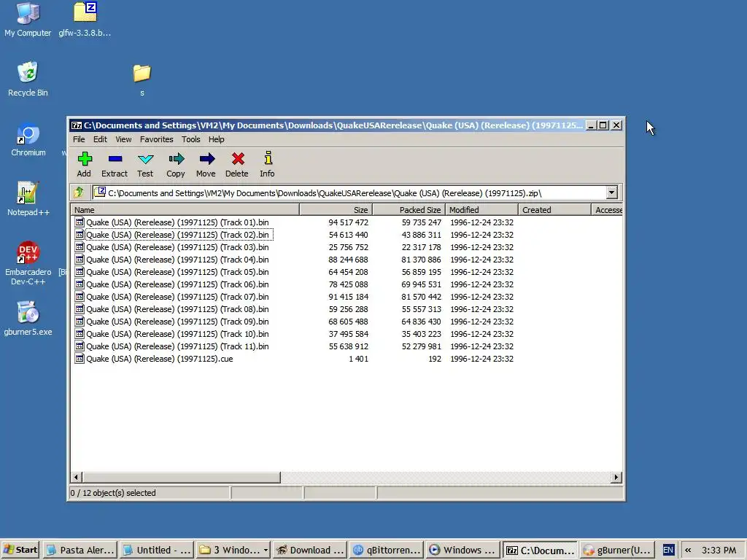Select Embarcadero Dev-C++ desktop shortcut
Image resolution: width=747 pixels, height=560 pixels.
click(x=28, y=263)
